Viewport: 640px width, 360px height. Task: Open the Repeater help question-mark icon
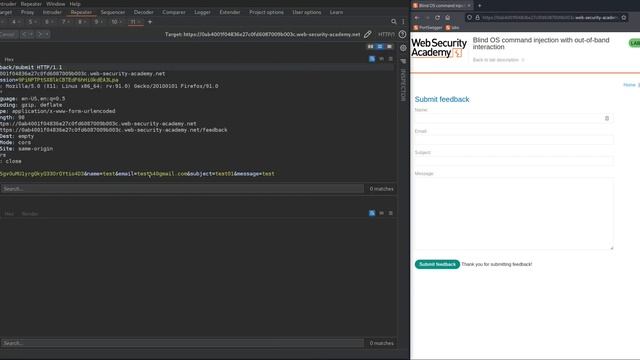click(x=402, y=34)
